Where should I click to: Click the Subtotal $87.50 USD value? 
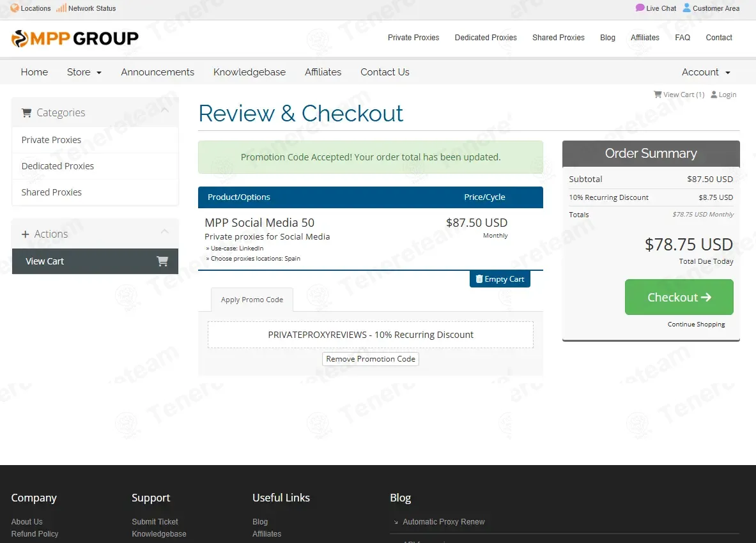pyautogui.click(x=710, y=180)
